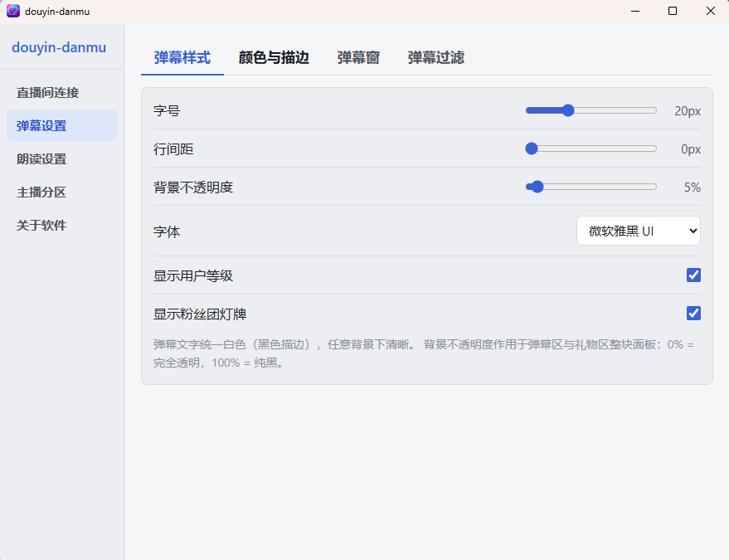Minimize the douyin-danmu window
Image resolution: width=729 pixels, height=560 pixels.
coord(635,11)
